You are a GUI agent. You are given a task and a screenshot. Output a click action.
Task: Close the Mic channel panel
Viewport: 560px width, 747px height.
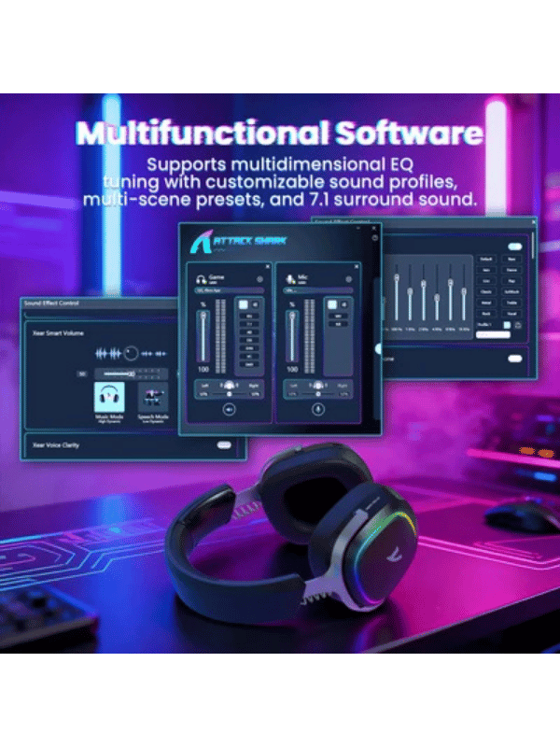pyautogui.click(x=357, y=266)
